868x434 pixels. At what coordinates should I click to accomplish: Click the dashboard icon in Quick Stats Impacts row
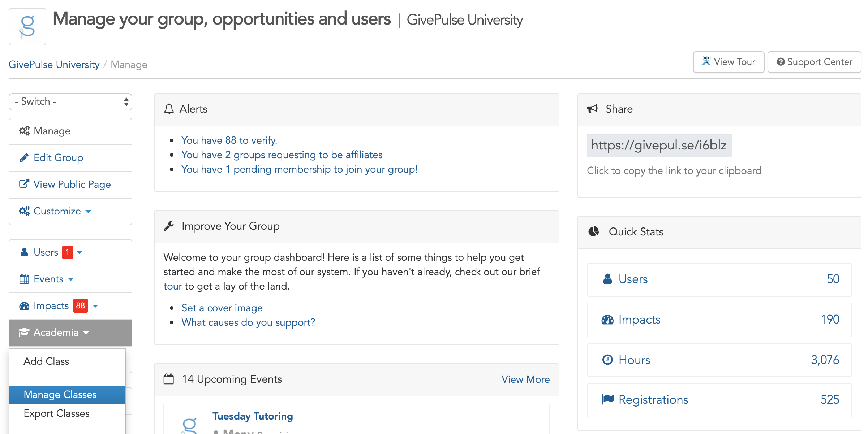tap(607, 320)
